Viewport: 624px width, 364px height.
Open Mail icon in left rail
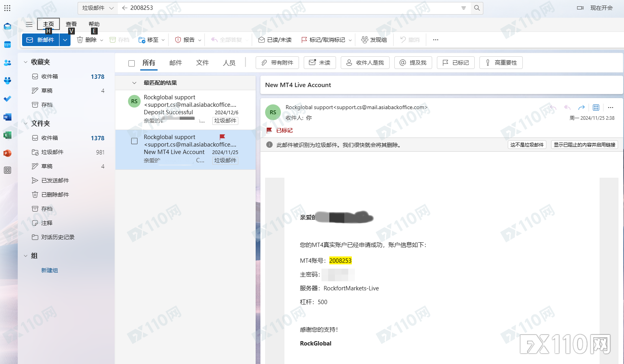coord(7,26)
